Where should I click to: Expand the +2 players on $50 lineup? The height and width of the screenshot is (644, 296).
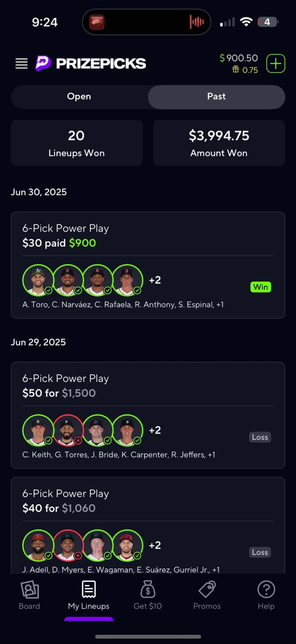pyautogui.click(x=155, y=430)
